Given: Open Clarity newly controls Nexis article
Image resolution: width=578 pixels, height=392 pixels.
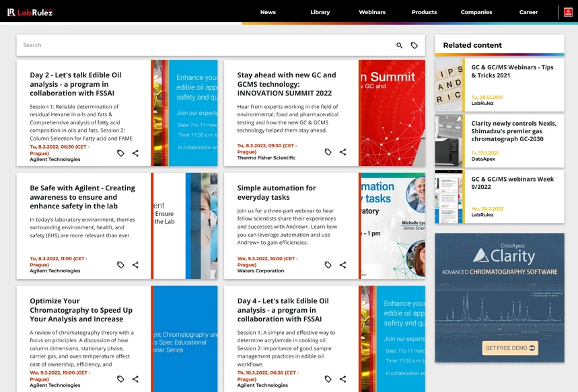Looking at the screenshot, I should pyautogui.click(x=514, y=131).
